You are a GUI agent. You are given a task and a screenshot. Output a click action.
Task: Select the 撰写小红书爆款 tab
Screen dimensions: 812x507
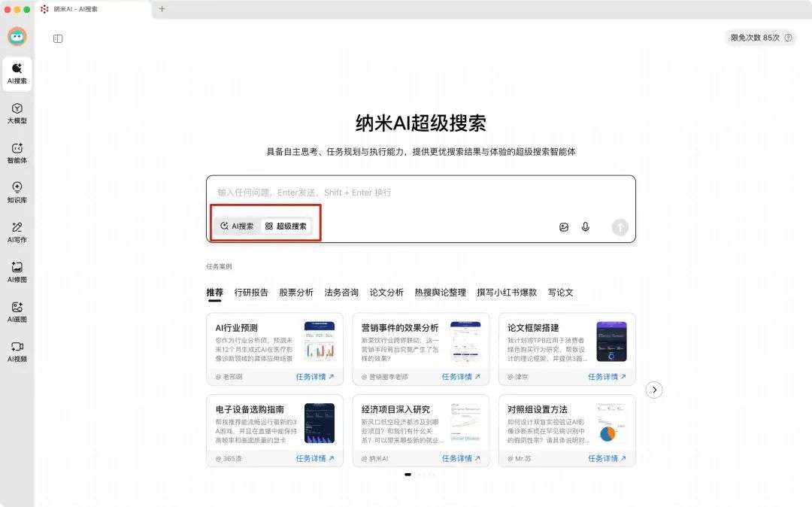tap(507, 293)
